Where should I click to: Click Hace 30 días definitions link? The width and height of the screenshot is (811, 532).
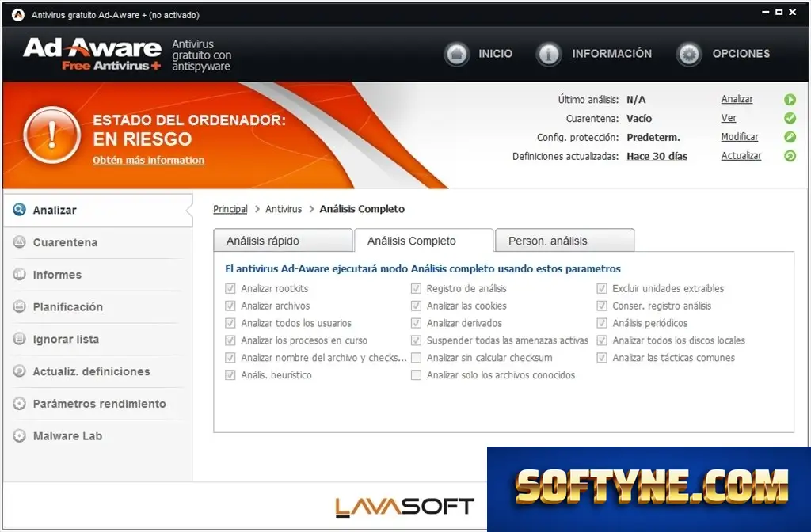point(657,156)
